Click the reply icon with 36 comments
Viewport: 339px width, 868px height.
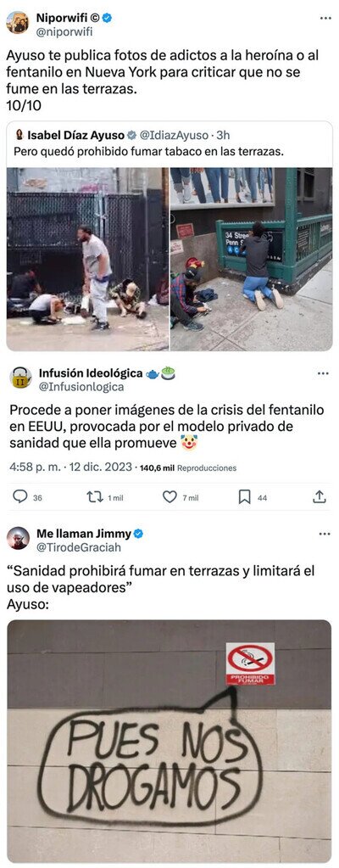[x=19, y=497]
